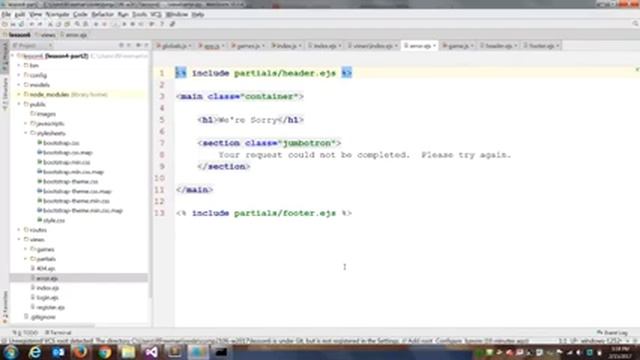Expand the models folder
This screenshot has height=360, width=640.
[x=19, y=85]
